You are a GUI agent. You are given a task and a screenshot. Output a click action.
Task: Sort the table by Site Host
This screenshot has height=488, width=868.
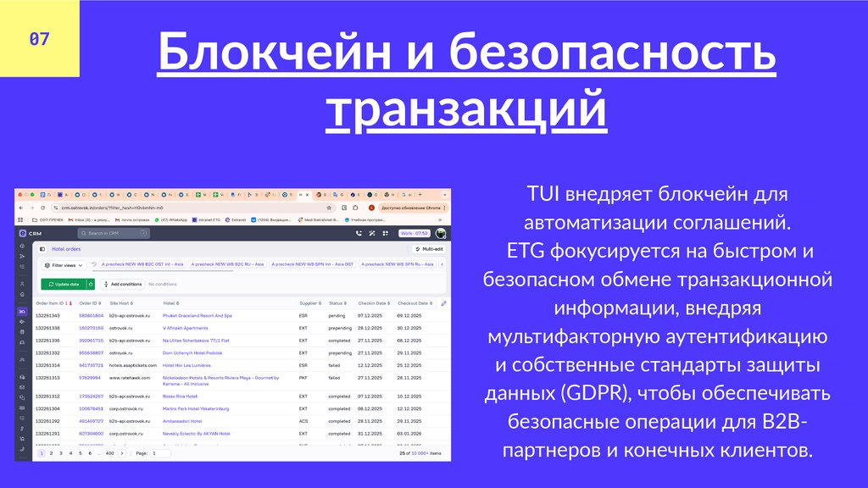(120, 303)
